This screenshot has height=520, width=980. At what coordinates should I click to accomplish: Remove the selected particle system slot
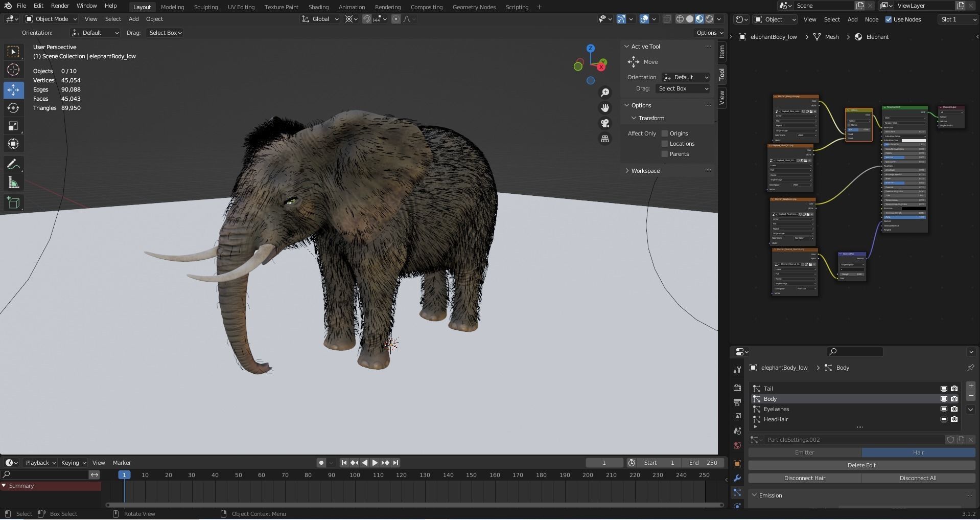970,396
